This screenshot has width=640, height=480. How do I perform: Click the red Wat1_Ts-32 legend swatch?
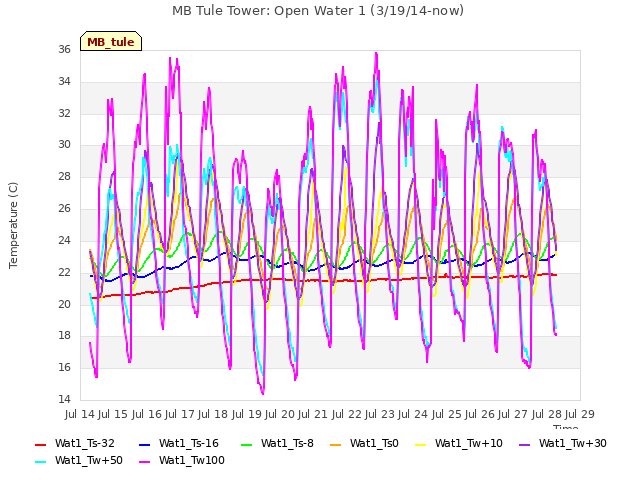tap(41, 444)
